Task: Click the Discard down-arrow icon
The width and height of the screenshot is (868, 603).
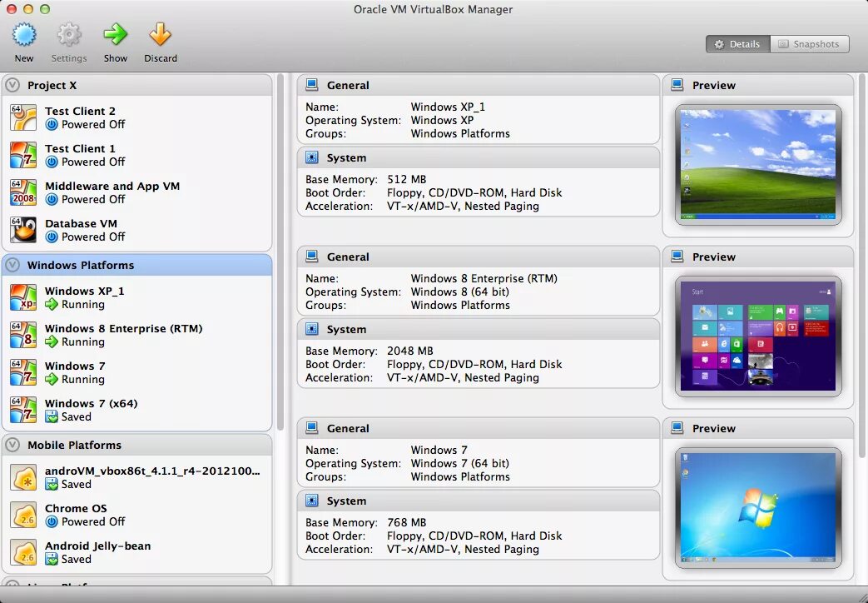Action: [x=160, y=34]
